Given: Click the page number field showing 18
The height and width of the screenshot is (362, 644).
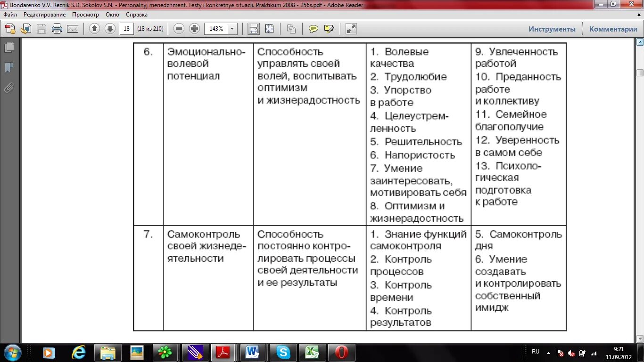Looking at the screenshot, I should click(127, 29).
